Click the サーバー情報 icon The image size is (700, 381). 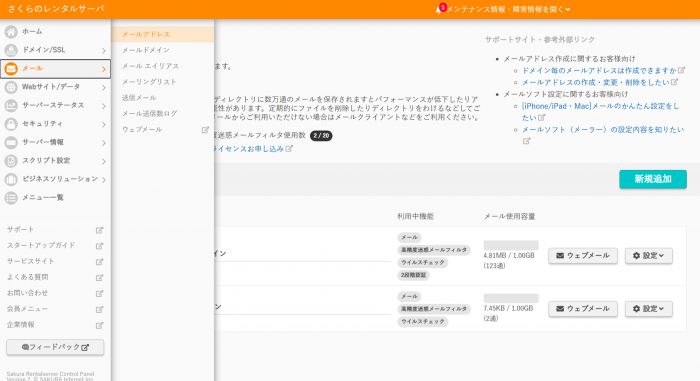[x=11, y=142]
